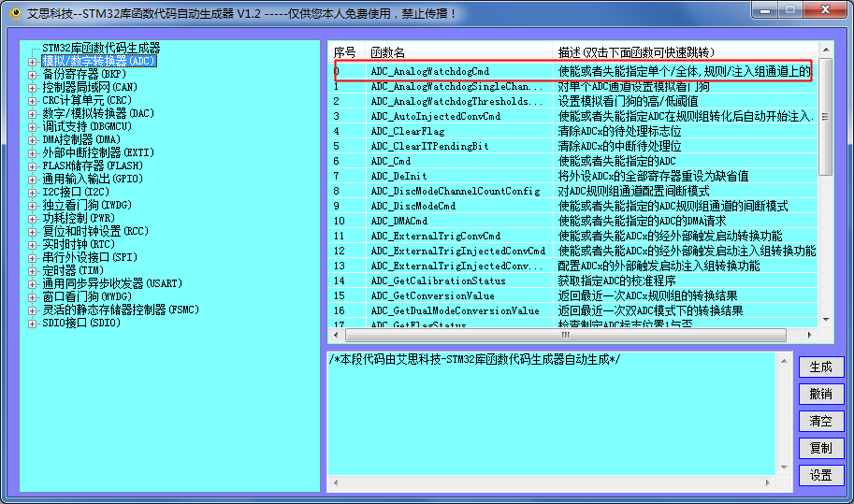The width and height of the screenshot is (854, 504).
Task: Expand the 调试支持 (DBGMCU) node
Action: click(x=32, y=127)
